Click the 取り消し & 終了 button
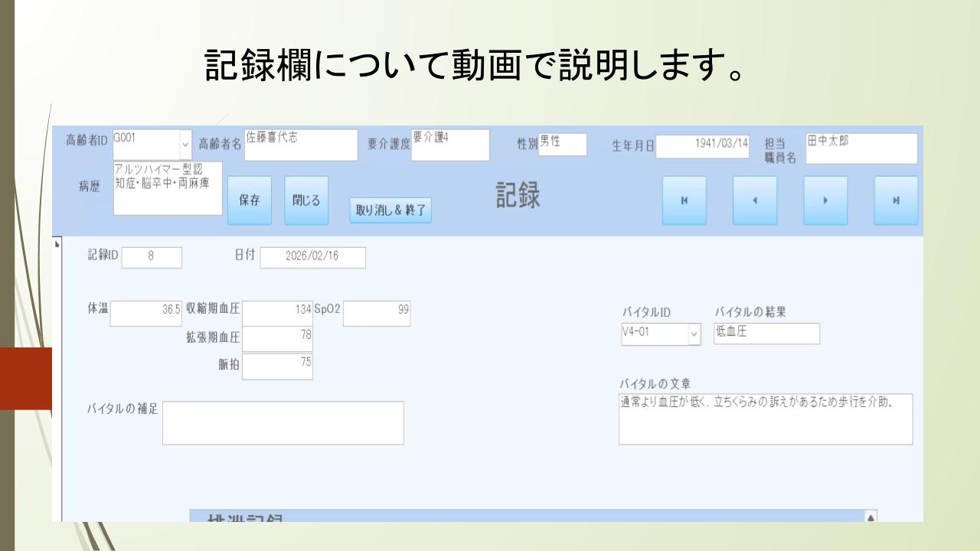The height and width of the screenshot is (551, 980). pyautogui.click(x=390, y=210)
